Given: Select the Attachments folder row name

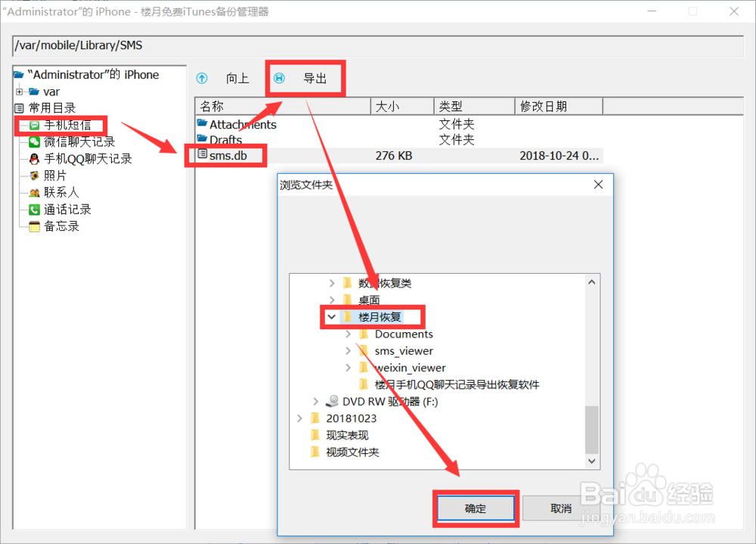Looking at the screenshot, I should 243,125.
